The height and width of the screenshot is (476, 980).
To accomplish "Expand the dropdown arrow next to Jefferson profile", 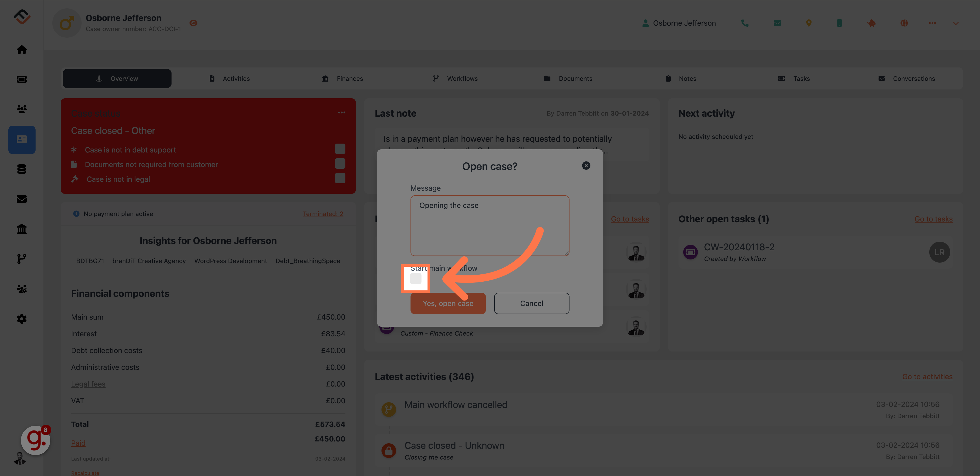I will [956, 23].
